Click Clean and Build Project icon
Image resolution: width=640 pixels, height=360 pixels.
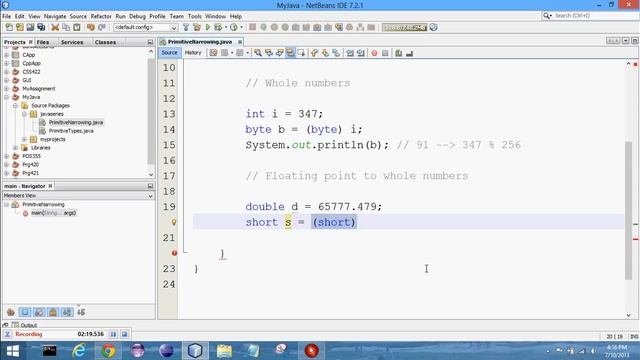(197, 27)
